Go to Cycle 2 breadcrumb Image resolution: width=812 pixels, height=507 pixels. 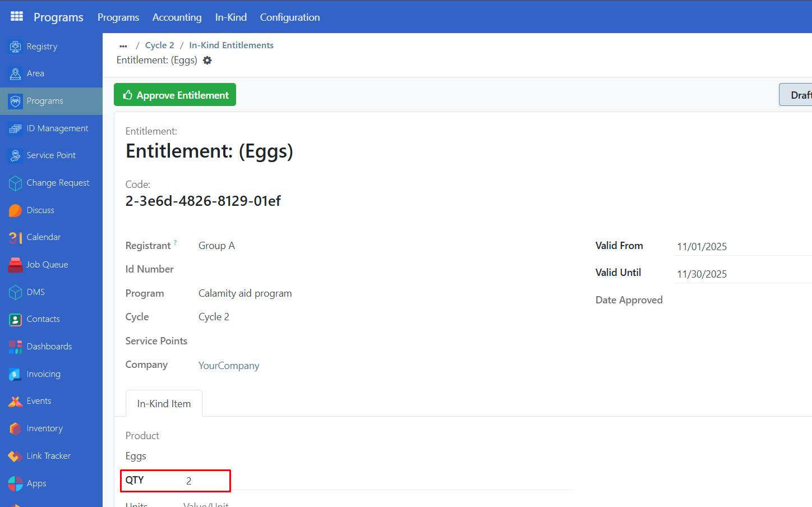(x=159, y=45)
